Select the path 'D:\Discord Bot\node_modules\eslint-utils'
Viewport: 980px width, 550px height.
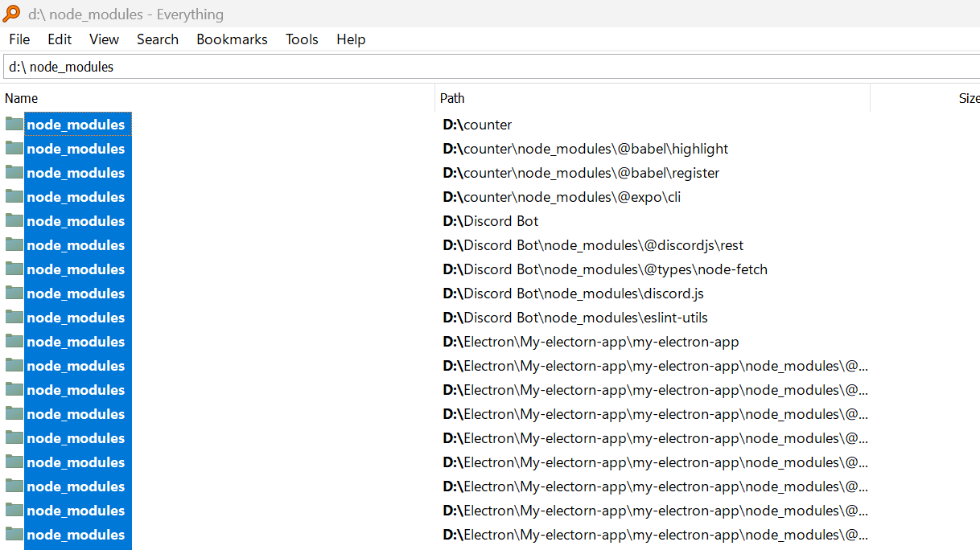tap(576, 318)
